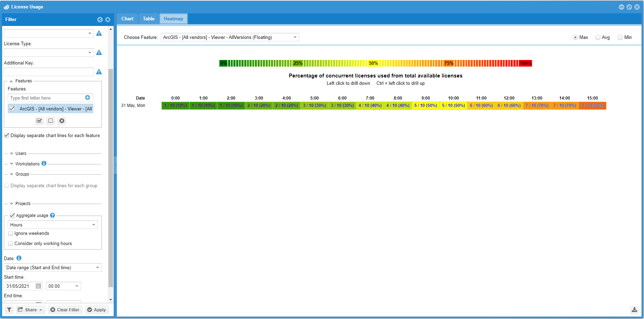Click the 15:00 heatmap cell
This screenshot has height=319, width=644.
(592, 106)
